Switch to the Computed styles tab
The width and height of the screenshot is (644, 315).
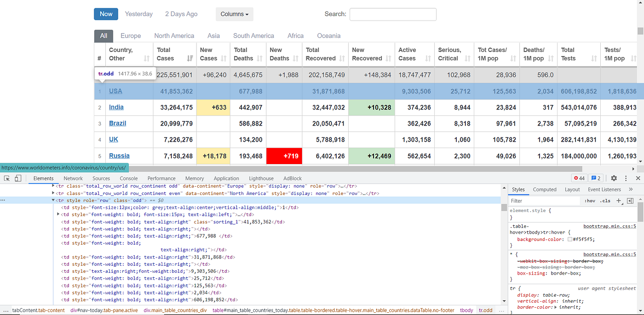pyautogui.click(x=545, y=189)
